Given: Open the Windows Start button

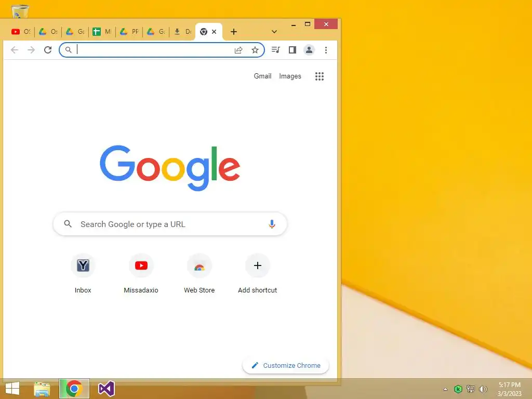Looking at the screenshot, I should click(12, 389).
